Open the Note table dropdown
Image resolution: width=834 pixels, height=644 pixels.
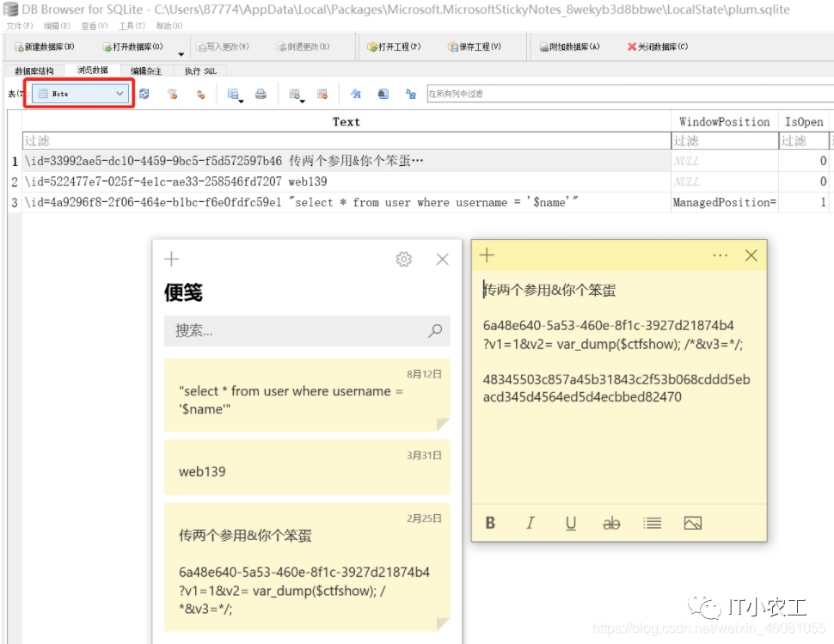(79, 94)
